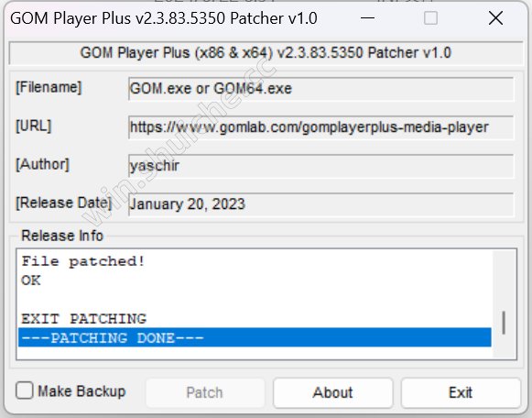532x418 pixels.
Task: Enable the Make Backup checkbox
Action: pyautogui.click(x=25, y=390)
